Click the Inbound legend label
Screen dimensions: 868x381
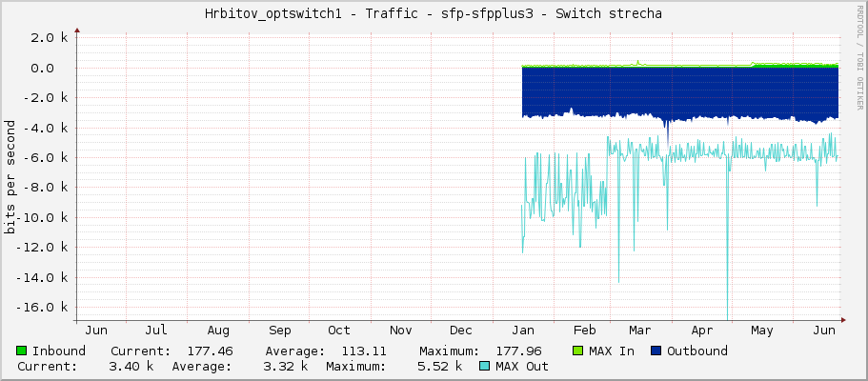pos(59,351)
